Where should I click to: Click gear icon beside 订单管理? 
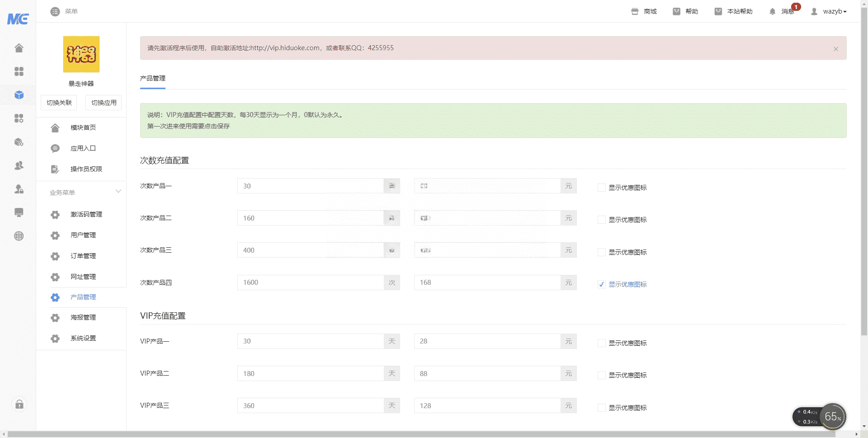tap(55, 256)
